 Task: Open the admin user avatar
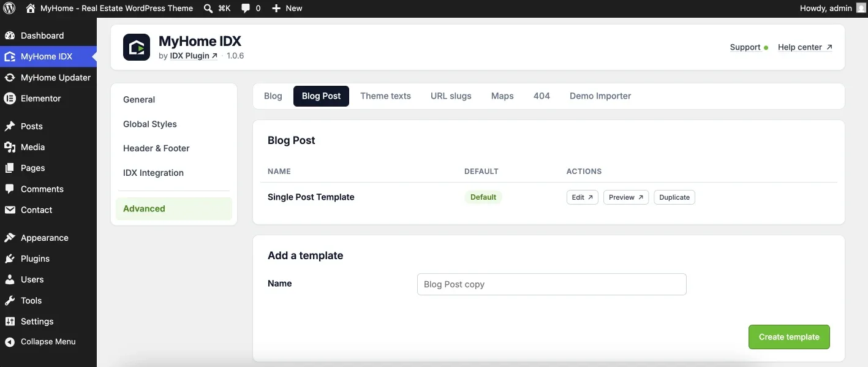(x=861, y=8)
